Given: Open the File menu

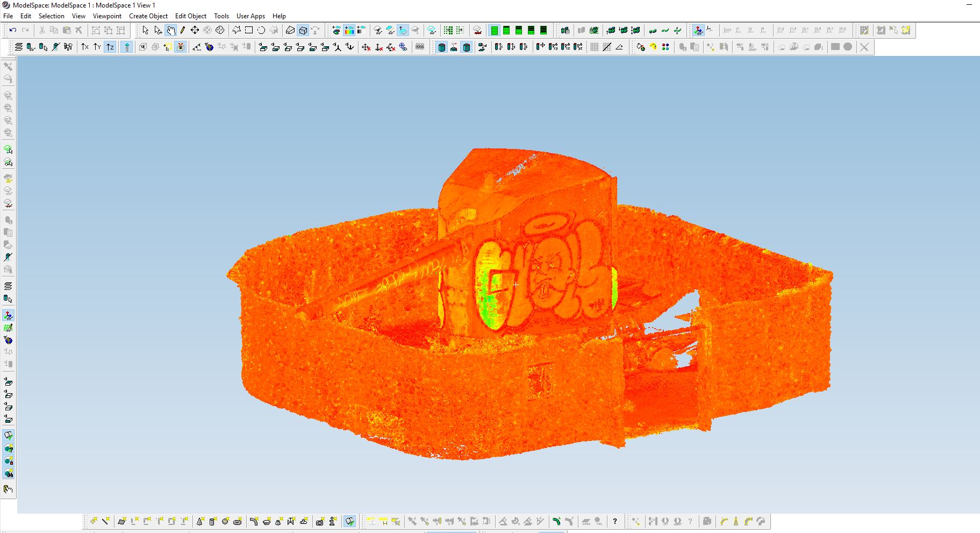Looking at the screenshot, I should 8,16.
